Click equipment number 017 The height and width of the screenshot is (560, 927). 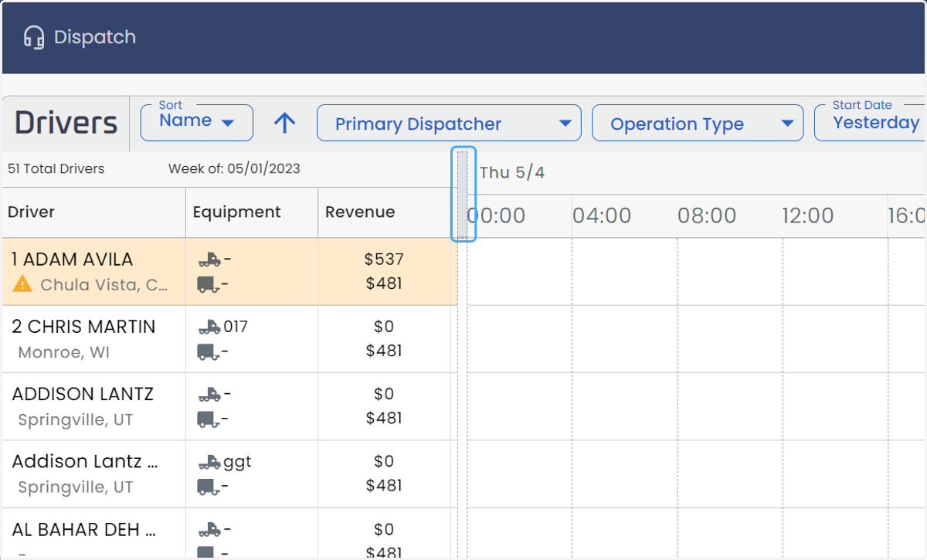click(x=236, y=327)
